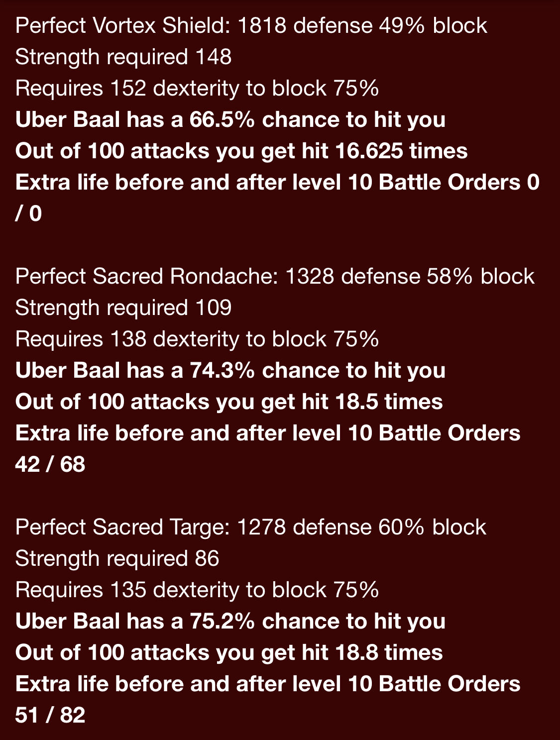The width and height of the screenshot is (560, 740).
Task: Tap the 51 / 82 extra life value
Action: point(50,716)
